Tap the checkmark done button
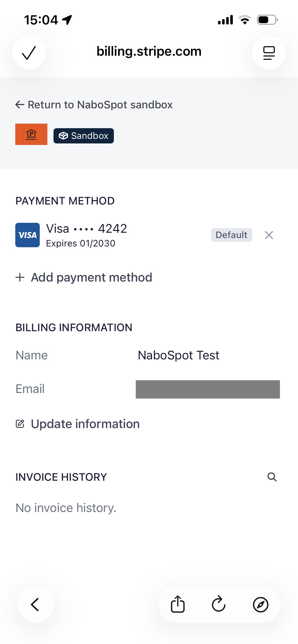The height and width of the screenshot is (644, 298). [29, 53]
